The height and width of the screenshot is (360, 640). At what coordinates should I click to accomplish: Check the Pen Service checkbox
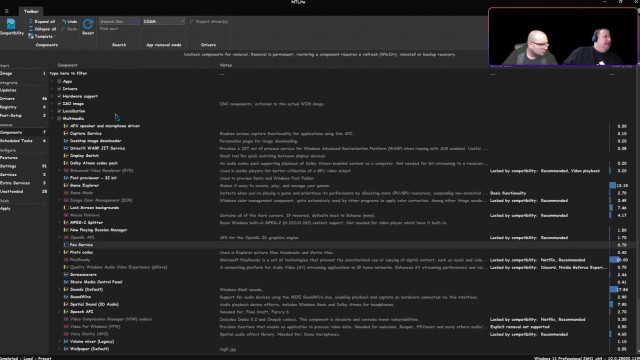(x=66, y=245)
